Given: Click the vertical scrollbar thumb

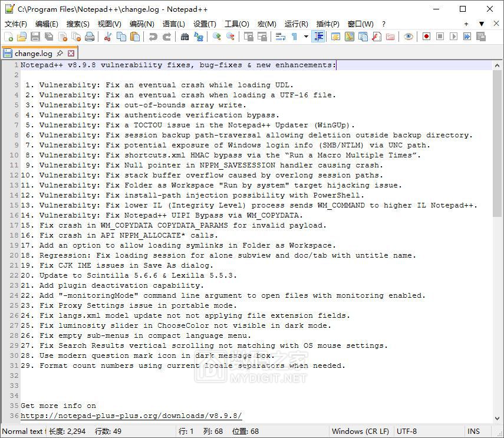Looking at the screenshot, I should pyautogui.click(x=497, y=144).
